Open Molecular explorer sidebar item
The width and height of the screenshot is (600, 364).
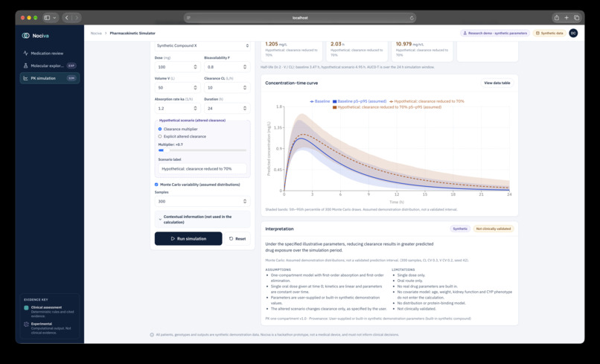(x=50, y=66)
